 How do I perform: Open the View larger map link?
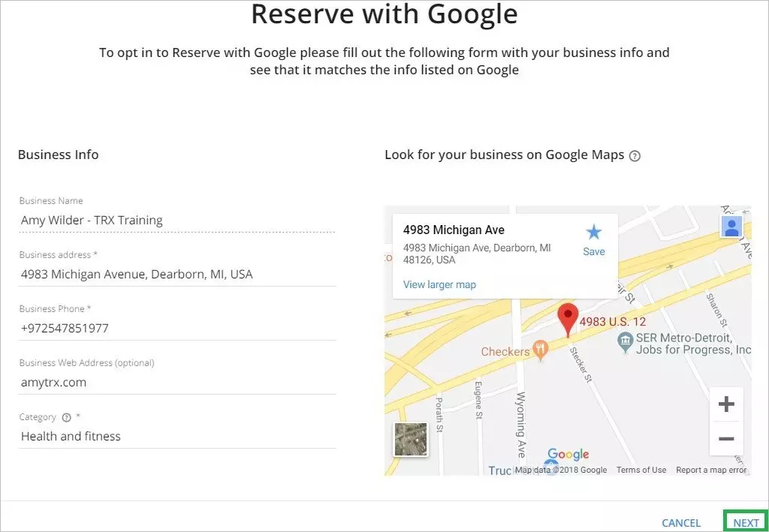(439, 284)
